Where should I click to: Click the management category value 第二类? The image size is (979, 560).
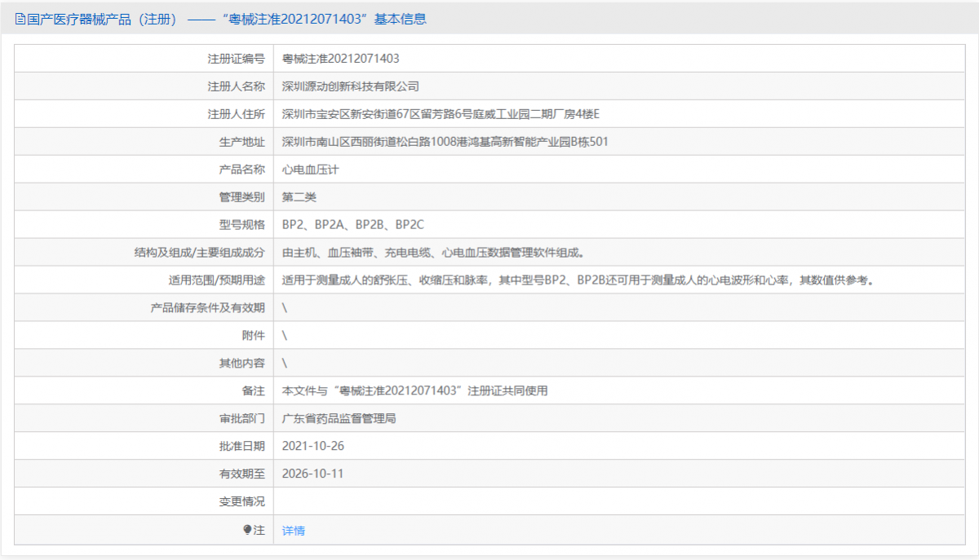point(299,197)
